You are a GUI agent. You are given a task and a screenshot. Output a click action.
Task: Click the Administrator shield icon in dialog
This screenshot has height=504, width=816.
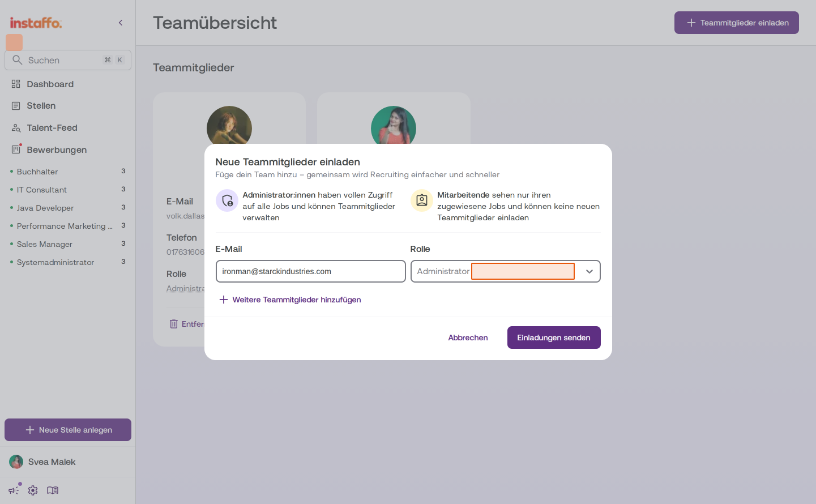(227, 200)
